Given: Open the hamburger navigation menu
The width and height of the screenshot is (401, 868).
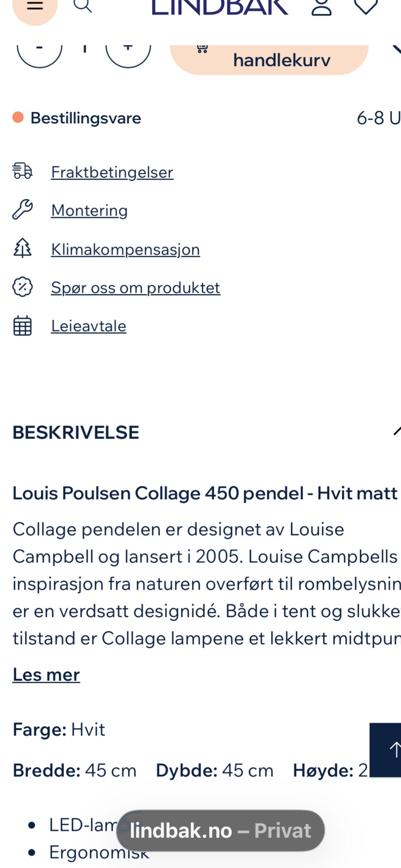Looking at the screenshot, I should point(35,6).
